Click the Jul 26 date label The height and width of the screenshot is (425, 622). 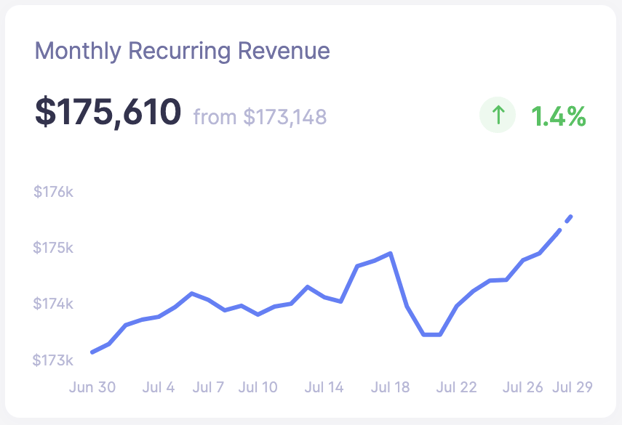[522, 386]
